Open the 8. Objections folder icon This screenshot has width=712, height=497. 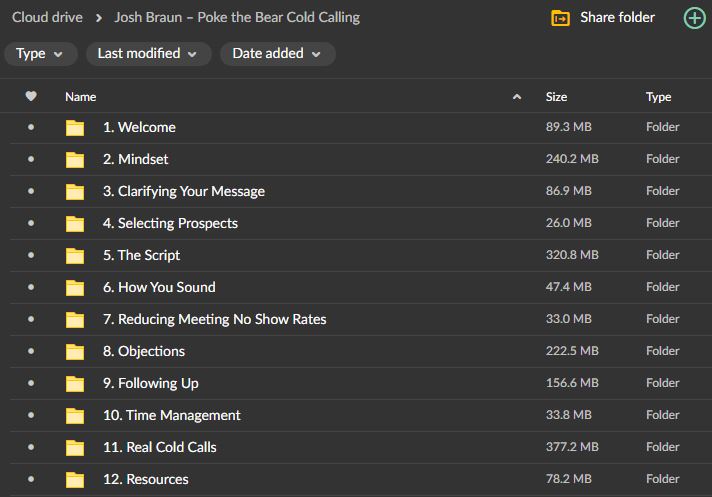coord(75,352)
